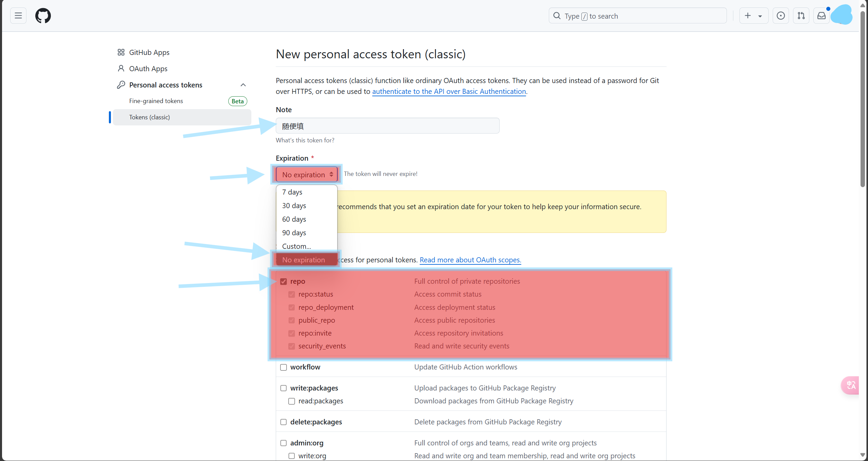Open the Expiration dropdown selector
Screen dimensions: 868x461
[307, 175]
